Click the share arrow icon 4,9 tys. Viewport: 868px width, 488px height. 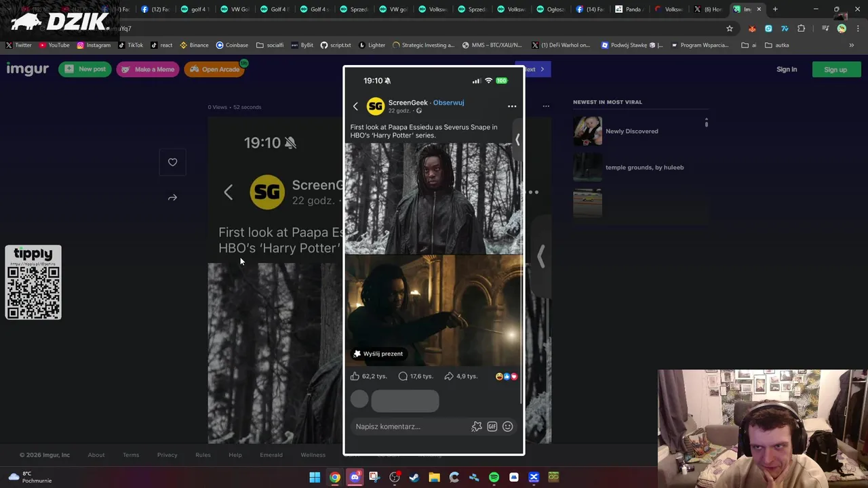(448, 376)
